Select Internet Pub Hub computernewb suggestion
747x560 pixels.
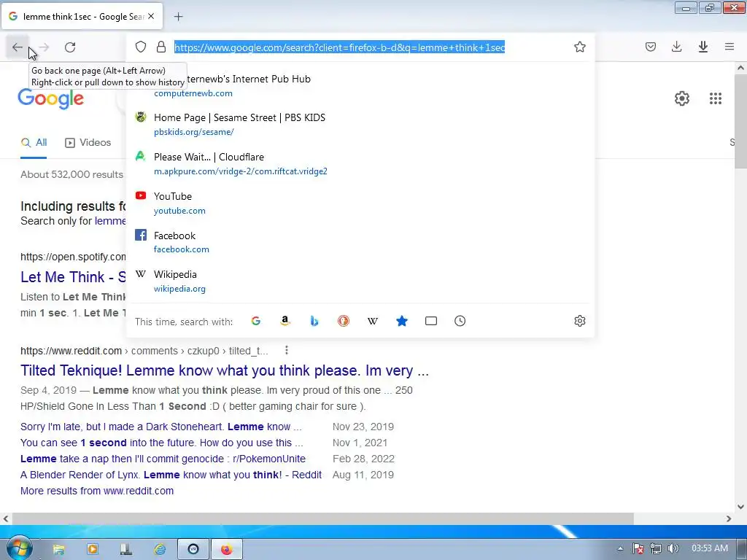(360, 86)
